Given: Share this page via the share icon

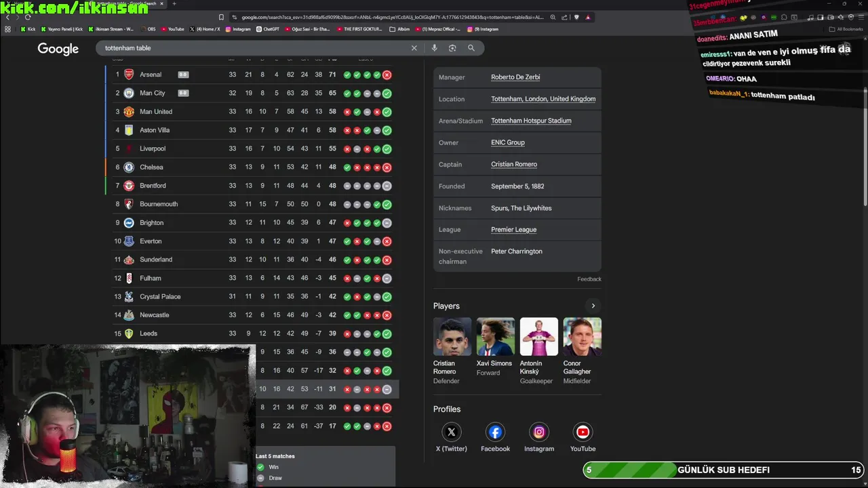Looking at the screenshot, I should 565,17.
